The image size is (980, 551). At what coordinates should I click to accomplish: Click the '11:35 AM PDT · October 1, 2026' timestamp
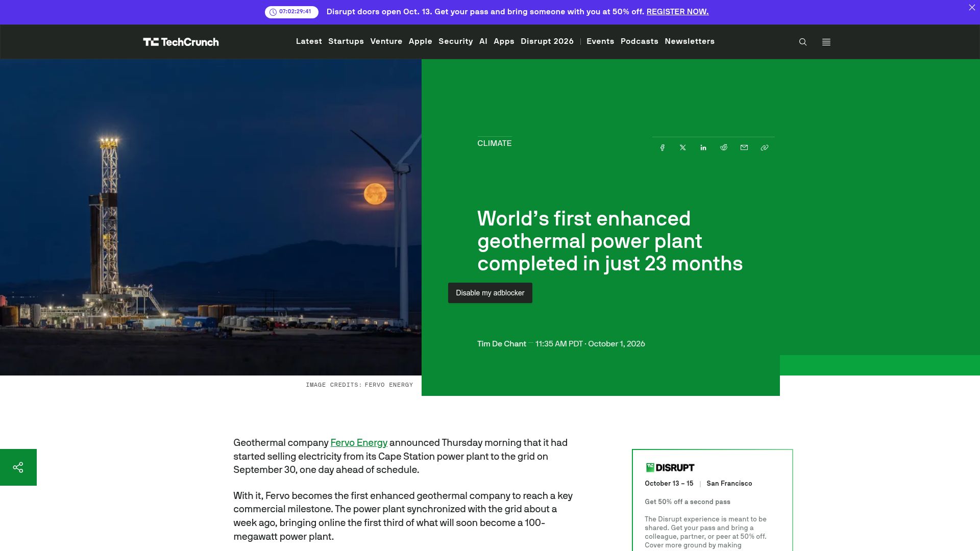(590, 344)
